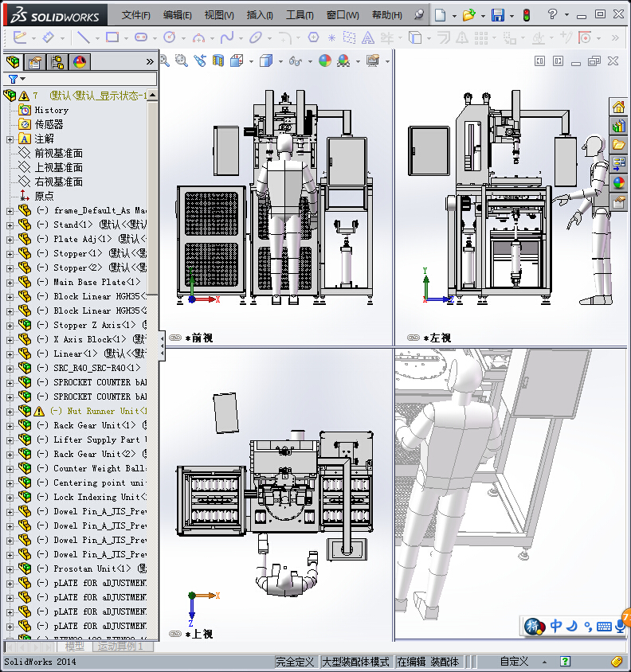The image size is (631, 672).
Task: Select the Spline tool
Action: [227, 37]
